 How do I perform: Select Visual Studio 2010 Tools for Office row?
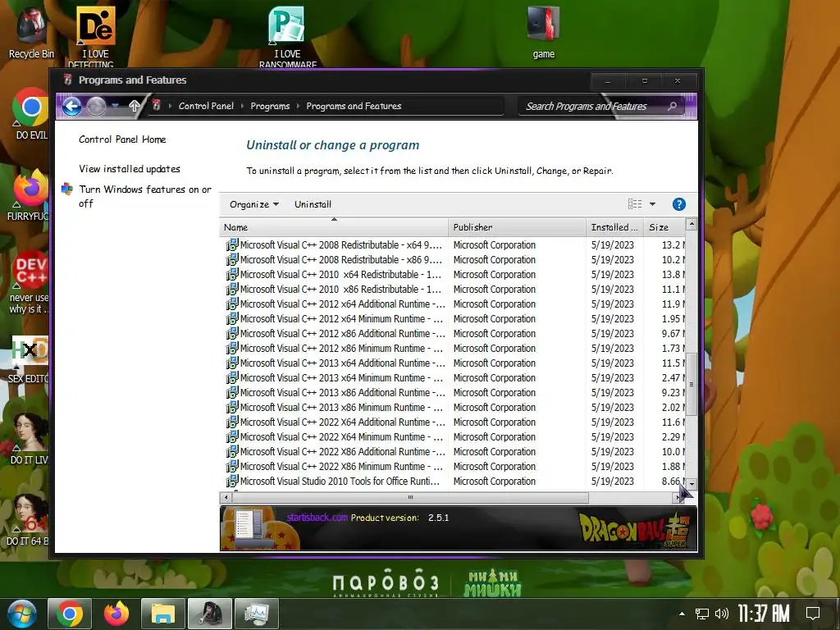tap(452, 481)
